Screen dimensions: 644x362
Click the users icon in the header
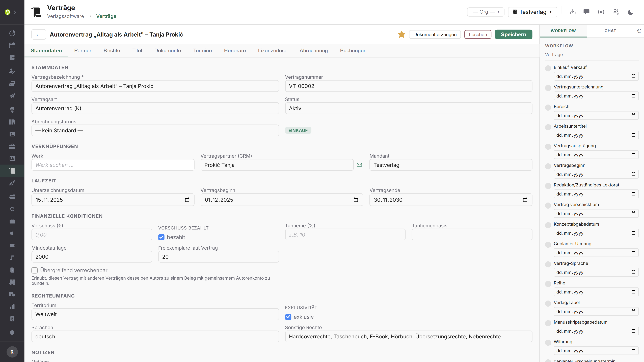616,12
